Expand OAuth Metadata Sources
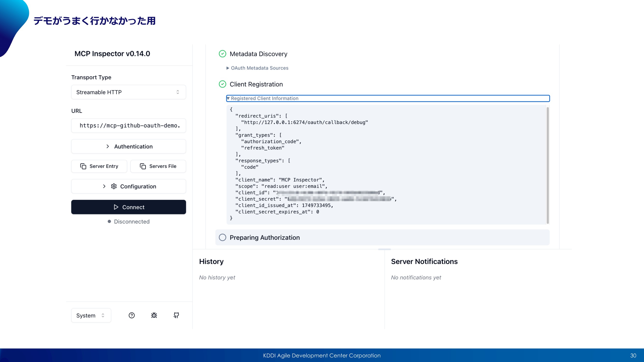This screenshot has width=644, height=362. pyautogui.click(x=257, y=68)
